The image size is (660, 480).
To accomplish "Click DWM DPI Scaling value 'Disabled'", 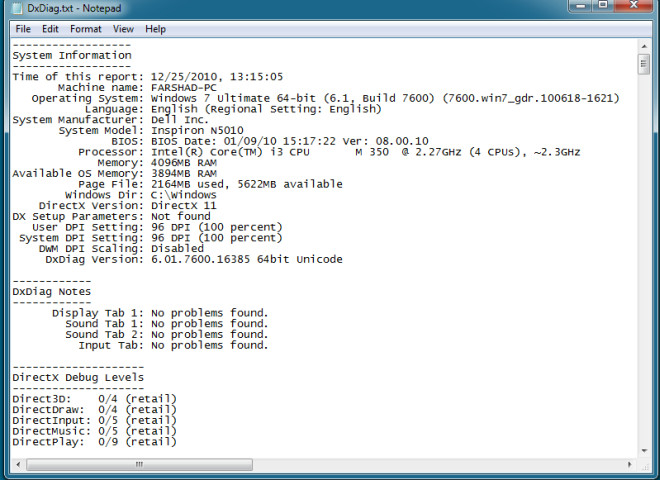I will (x=177, y=248).
